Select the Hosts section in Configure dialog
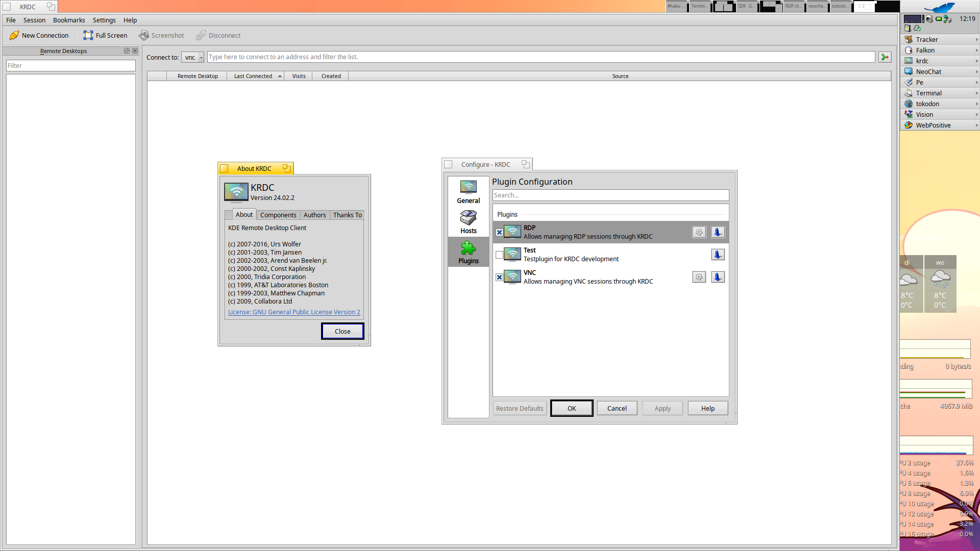Viewport: 980px width, 551px height. pos(468,222)
